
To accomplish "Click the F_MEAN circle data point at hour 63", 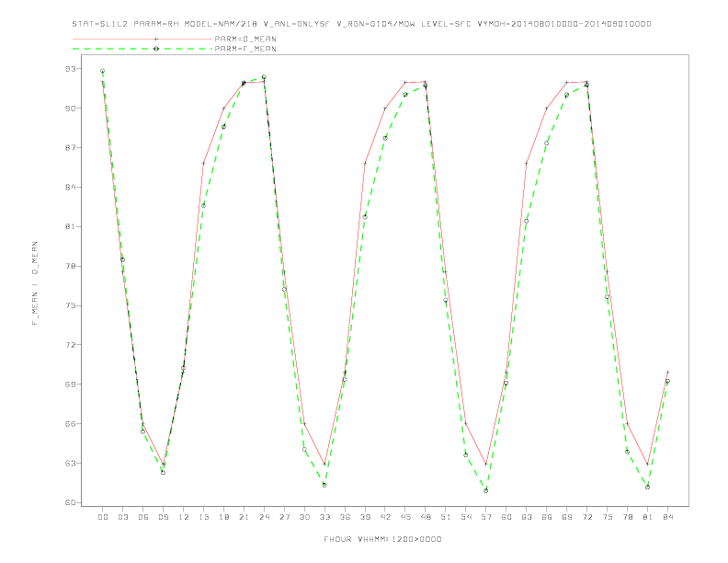I will pyautogui.click(x=527, y=221).
